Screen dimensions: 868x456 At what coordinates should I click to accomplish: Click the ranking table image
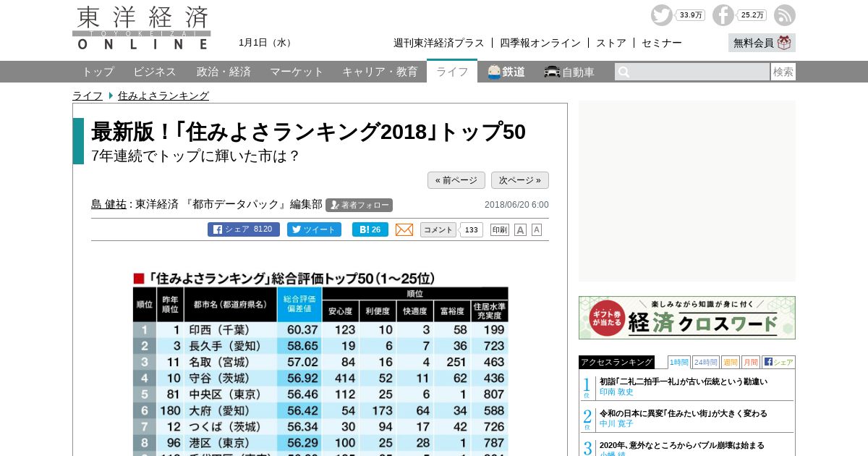(320, 363)
